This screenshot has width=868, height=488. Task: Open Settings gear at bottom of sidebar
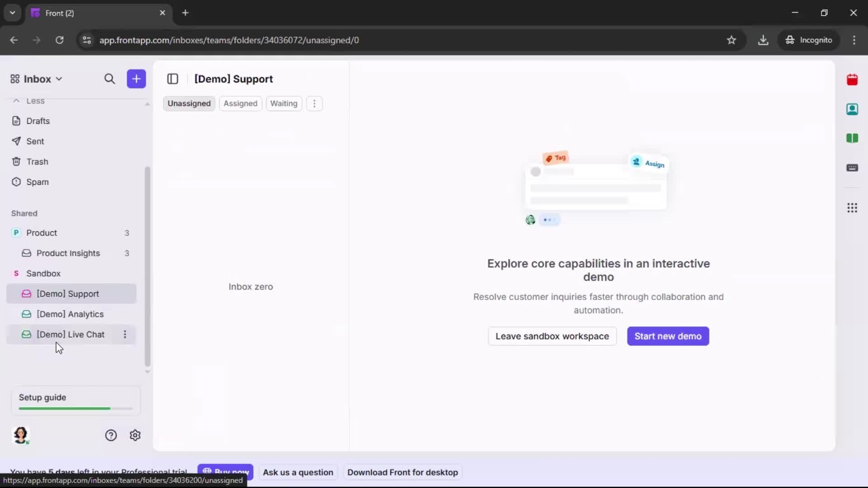[135, 435]
